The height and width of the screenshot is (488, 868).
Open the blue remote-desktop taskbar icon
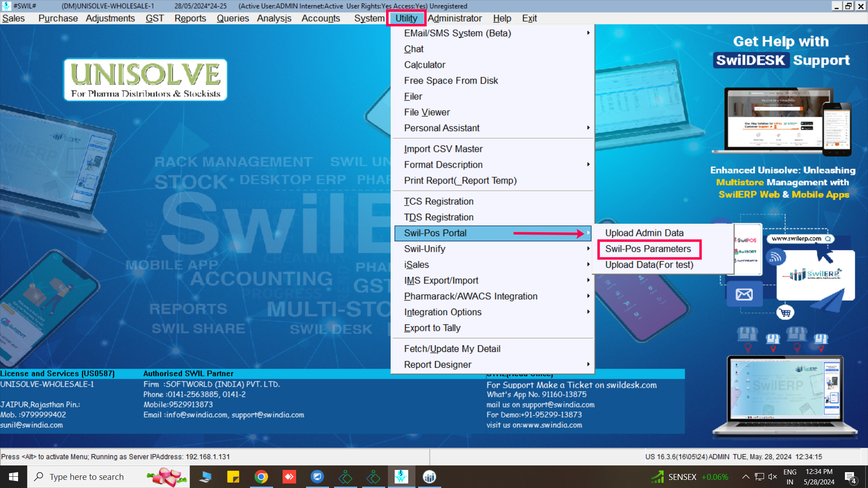tap(317, 477)
